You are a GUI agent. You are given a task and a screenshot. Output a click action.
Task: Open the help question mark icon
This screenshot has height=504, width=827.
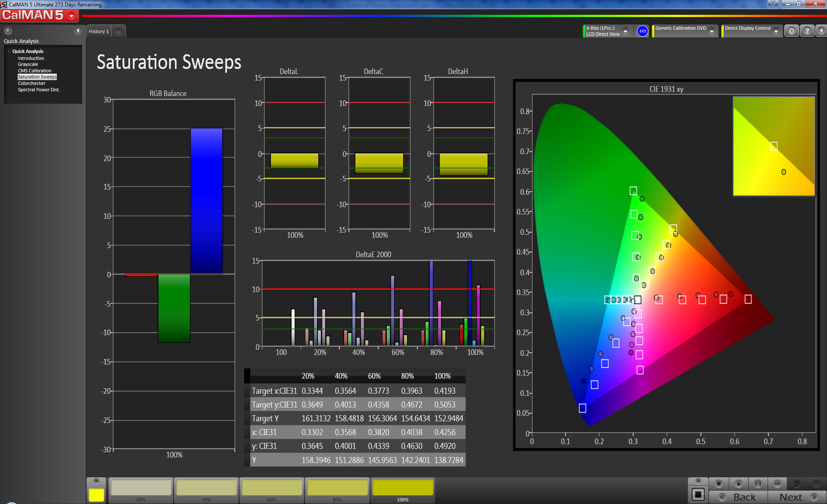point(807,31)
